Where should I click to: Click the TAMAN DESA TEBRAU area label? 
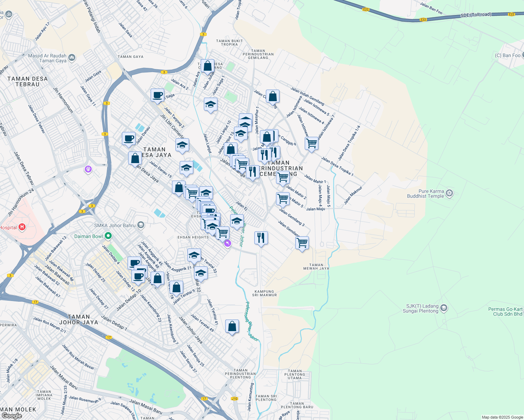[28, 82]
